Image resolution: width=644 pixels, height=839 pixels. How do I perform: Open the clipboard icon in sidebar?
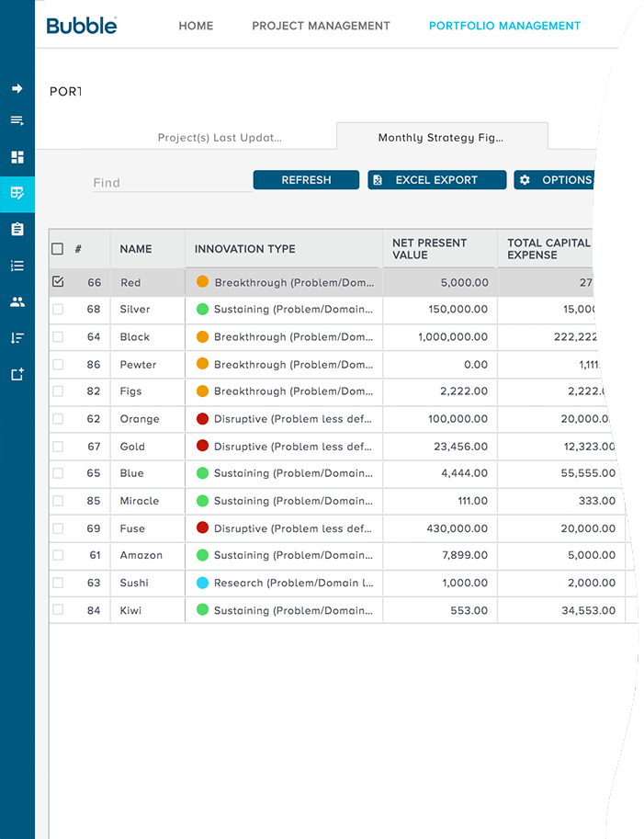[17, 229]
